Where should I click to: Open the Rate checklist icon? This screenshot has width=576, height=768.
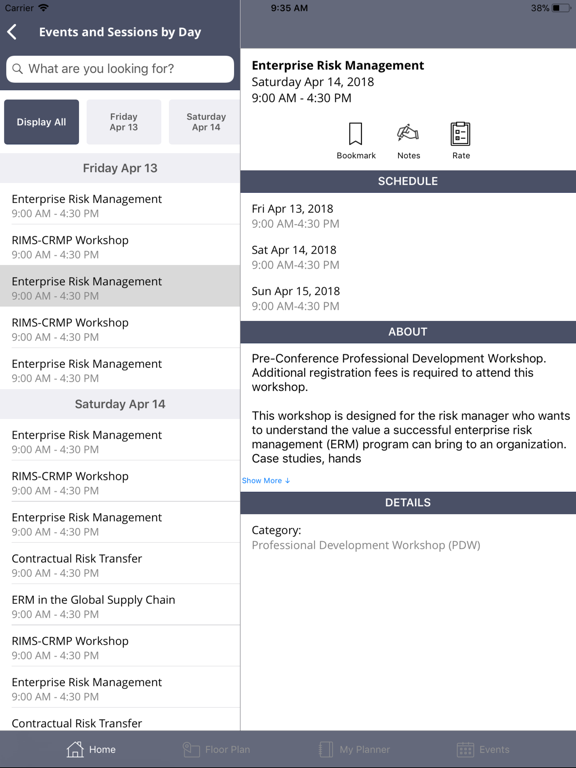(460, 141)
